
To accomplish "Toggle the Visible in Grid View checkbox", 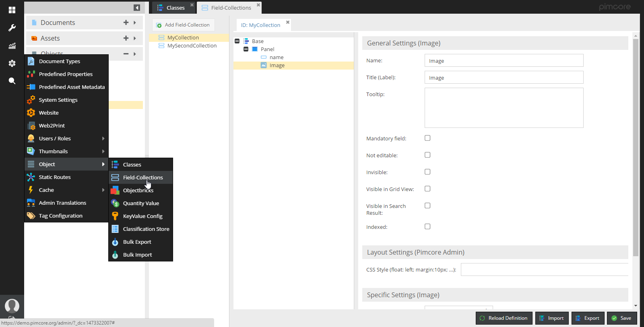I will pos(427,189).
